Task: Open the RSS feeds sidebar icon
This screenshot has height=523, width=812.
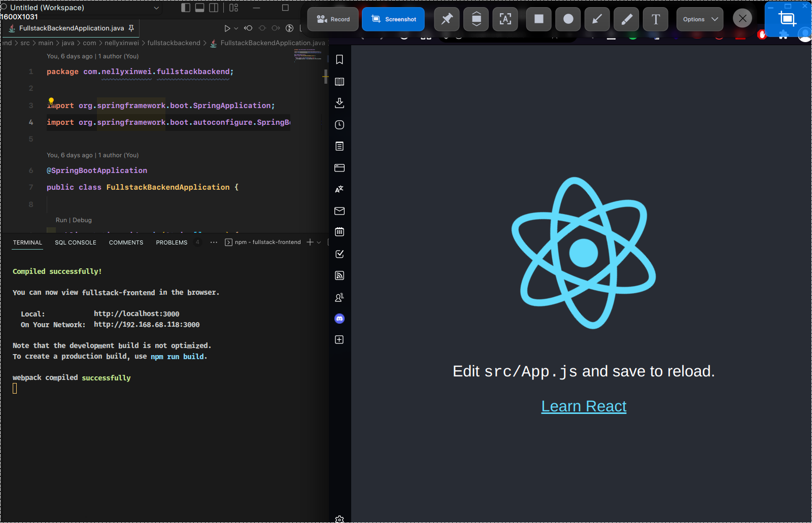Action: pos(340,275)
